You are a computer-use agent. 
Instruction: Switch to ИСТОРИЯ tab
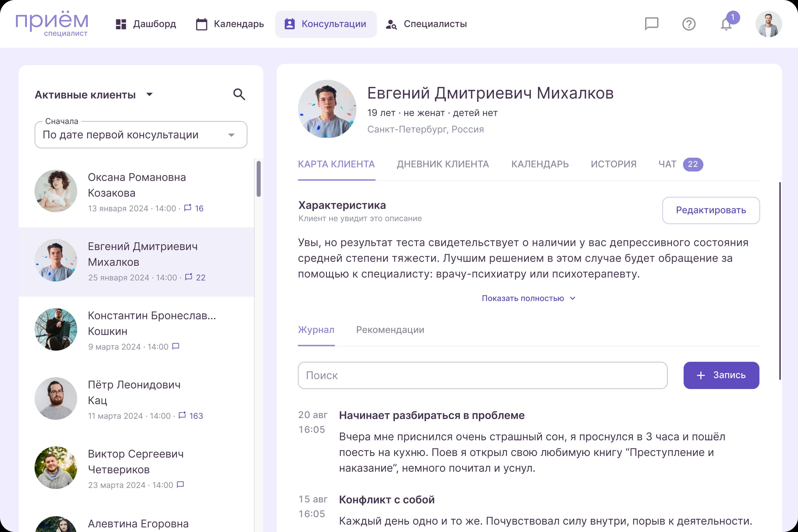pos(614,164)
